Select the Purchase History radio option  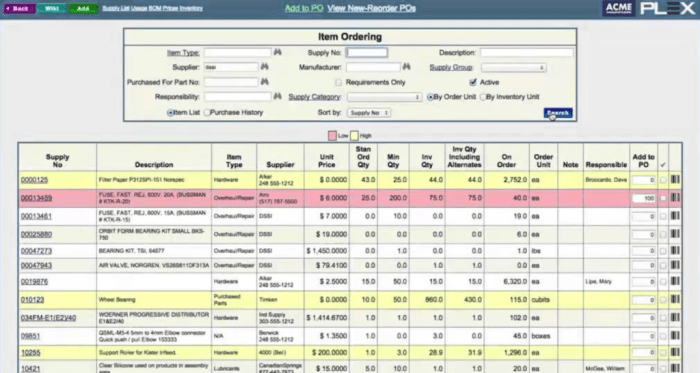click(207, 112)
